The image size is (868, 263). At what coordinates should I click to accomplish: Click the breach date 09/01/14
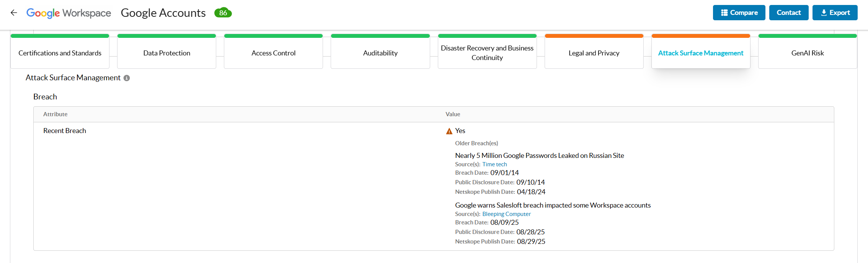pyautogui.click(x=504, y=173)
